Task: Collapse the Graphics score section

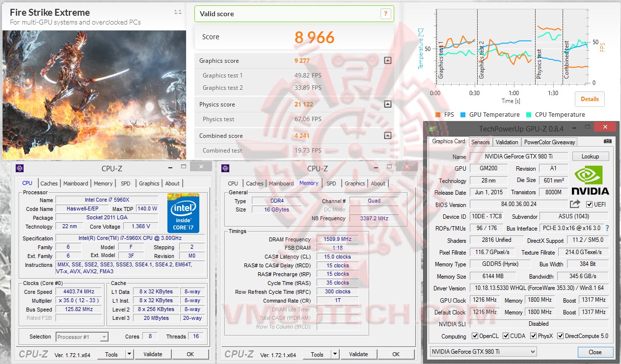Action: coord(387,61)
